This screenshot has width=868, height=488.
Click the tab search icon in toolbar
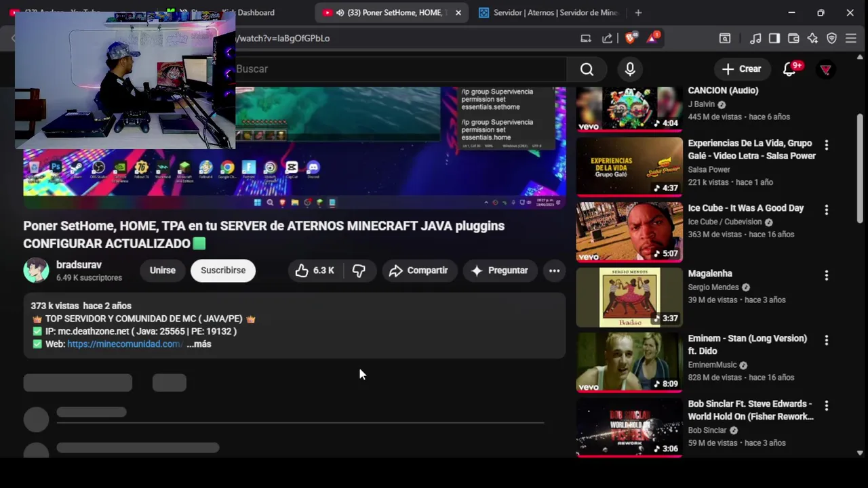[x=725, y=39]
